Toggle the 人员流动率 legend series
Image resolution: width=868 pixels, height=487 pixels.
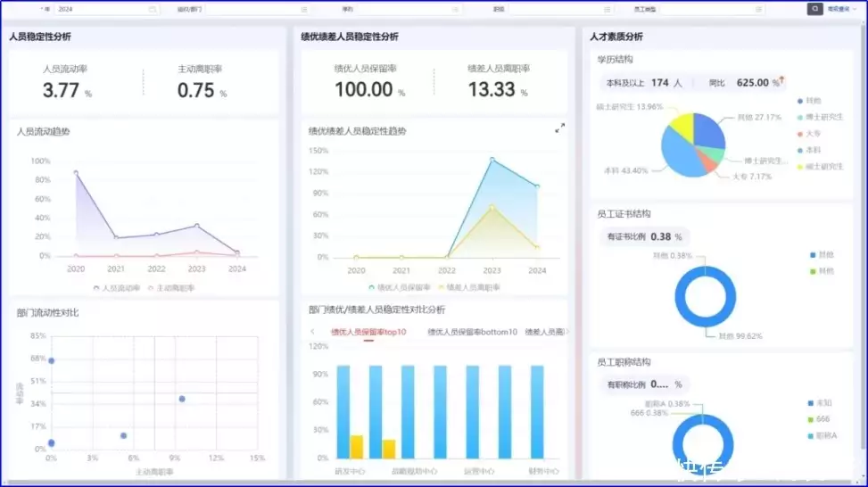coord(117,288)
